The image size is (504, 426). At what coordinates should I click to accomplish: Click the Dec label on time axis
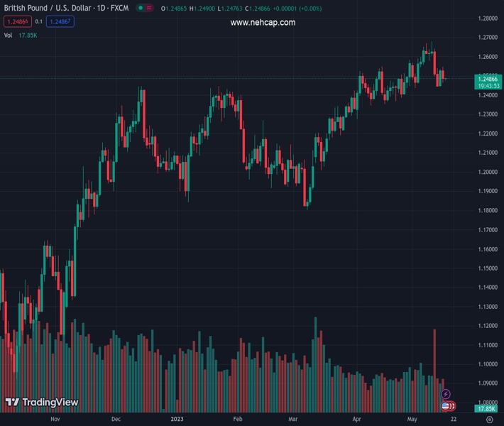click(116, 420)
